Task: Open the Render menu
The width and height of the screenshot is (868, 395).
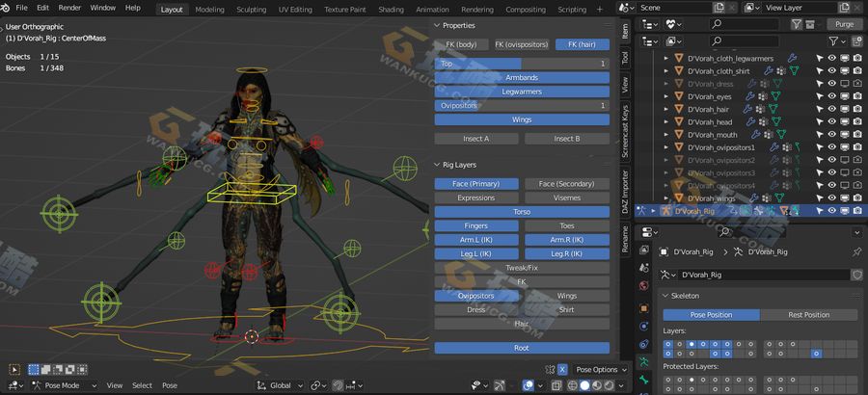Action: 69,9
